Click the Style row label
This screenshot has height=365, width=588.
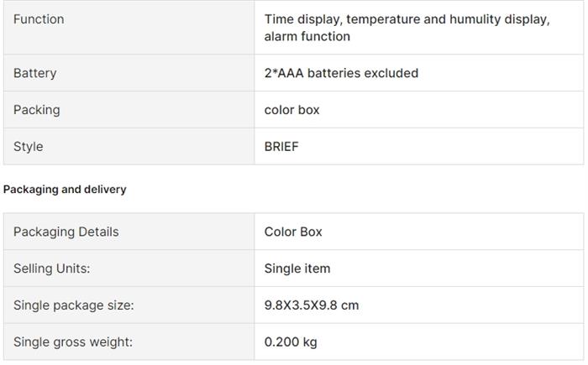point(28,146)
